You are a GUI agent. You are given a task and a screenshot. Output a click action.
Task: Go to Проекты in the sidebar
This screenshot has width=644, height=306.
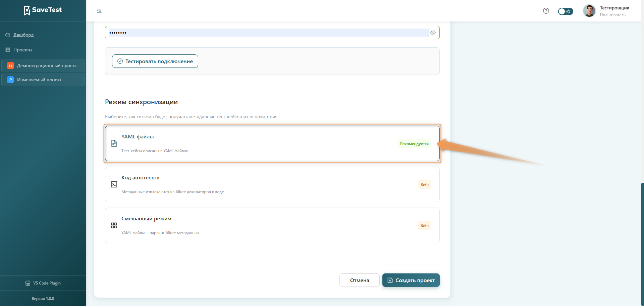[x=23, y=50]
